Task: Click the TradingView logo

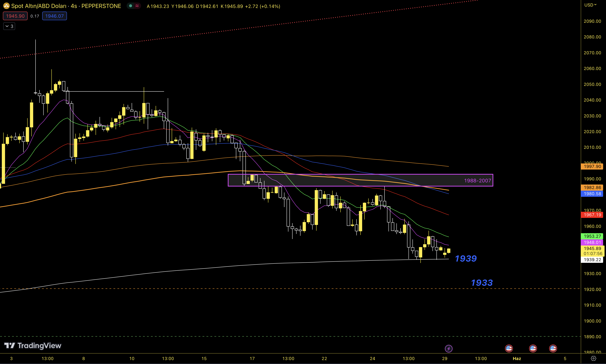Action: click(x=33, y=346)
